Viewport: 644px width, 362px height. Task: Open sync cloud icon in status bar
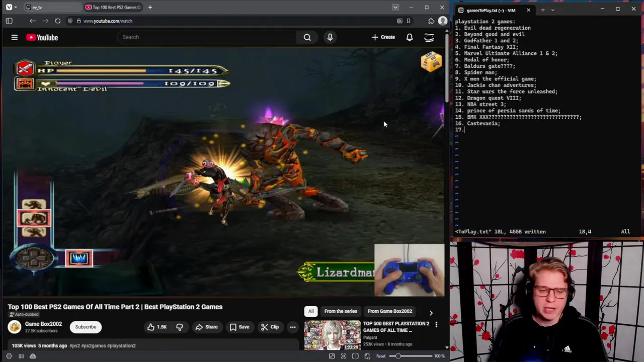coord(33,356)
